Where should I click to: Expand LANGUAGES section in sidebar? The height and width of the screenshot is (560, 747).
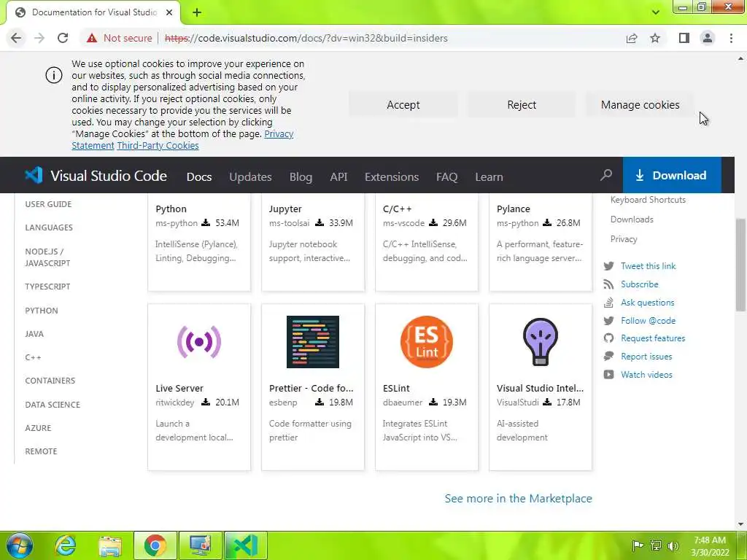[x=49, y=227]
